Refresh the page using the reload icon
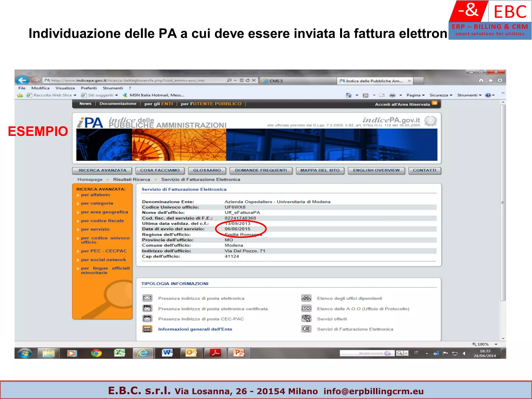 click(x=248, y=81)
